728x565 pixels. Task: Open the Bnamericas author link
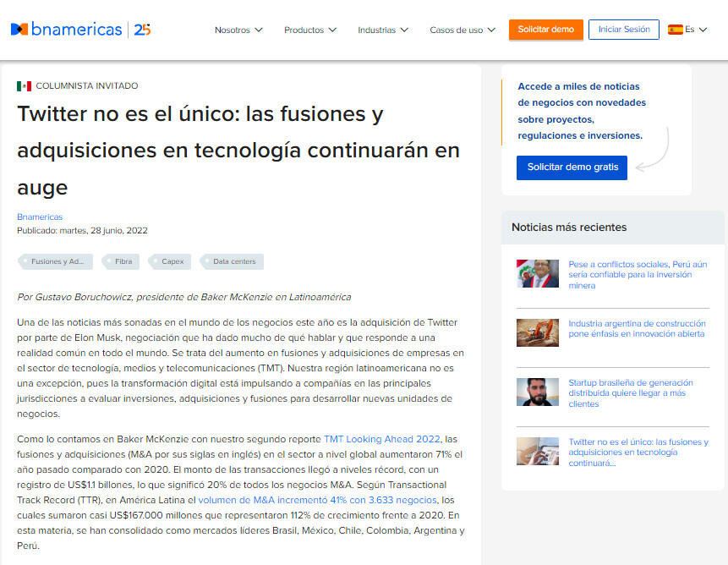click(40, 217)
